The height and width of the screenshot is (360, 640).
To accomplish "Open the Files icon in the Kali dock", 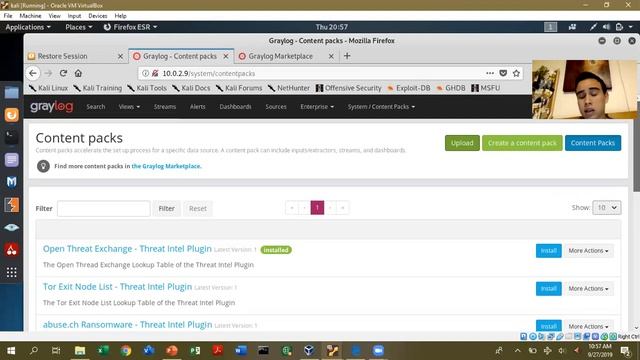I will click(x=11, y=93).
